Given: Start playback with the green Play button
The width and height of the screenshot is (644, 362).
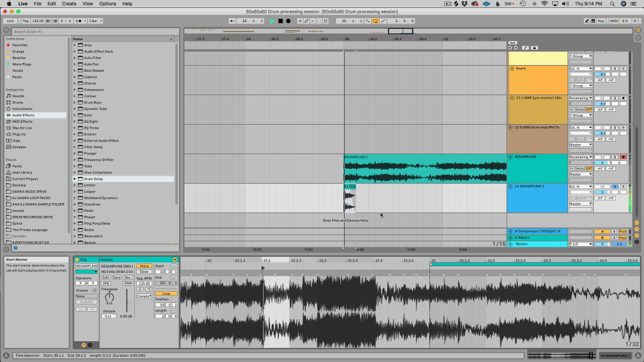Looking at the screenshot, I should tap(272, 21).
